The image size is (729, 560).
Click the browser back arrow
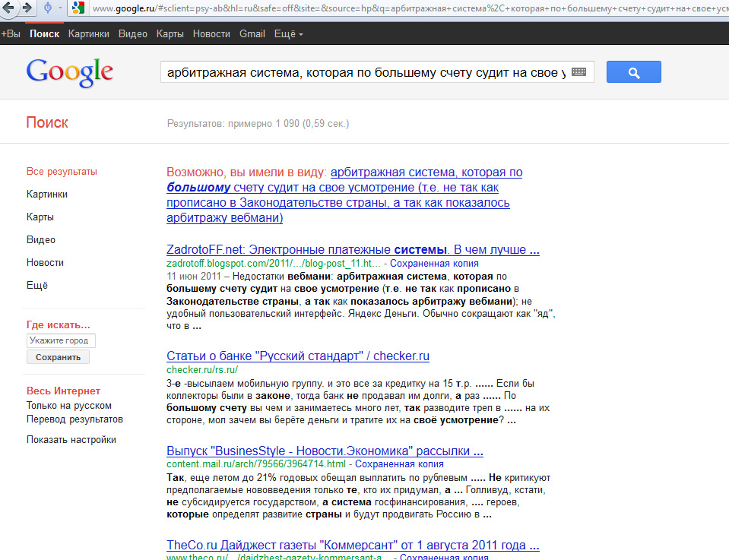(8, 8)
